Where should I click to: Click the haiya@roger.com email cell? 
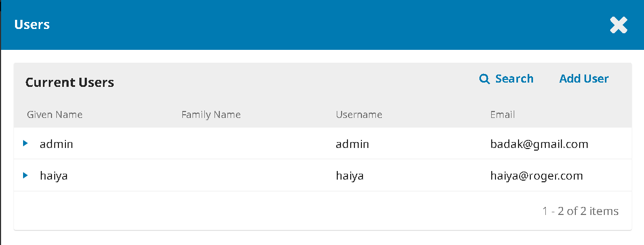pyautogui.click(x=536, y=176)
